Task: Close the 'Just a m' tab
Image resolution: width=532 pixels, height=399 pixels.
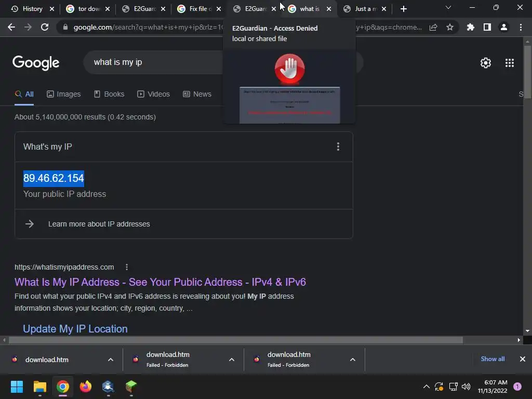Action: tap(384, 9)
